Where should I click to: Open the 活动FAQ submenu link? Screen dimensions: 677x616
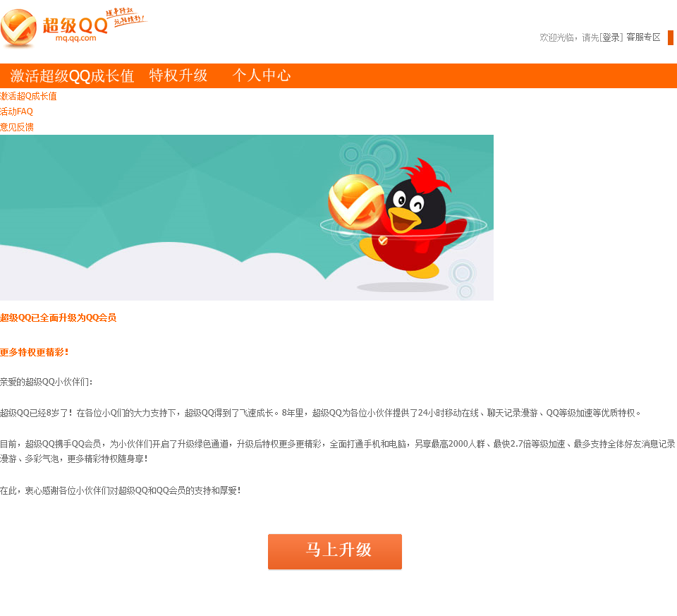16,111
